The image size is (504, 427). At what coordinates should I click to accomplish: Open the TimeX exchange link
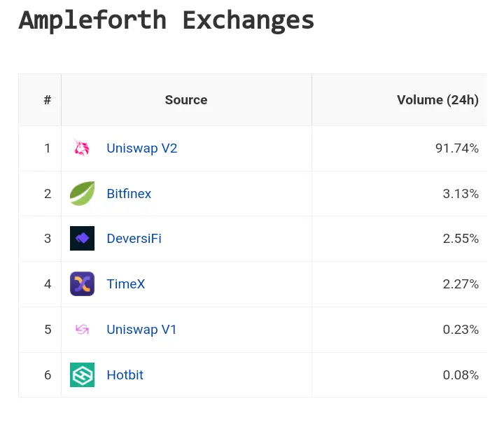tap(126, 284)
